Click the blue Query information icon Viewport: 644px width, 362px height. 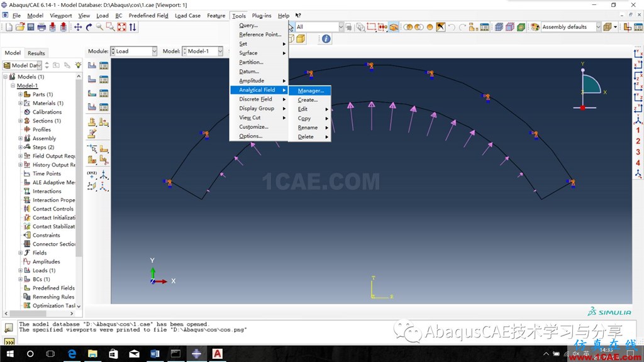pyautogui.click(x=326, y=39)
